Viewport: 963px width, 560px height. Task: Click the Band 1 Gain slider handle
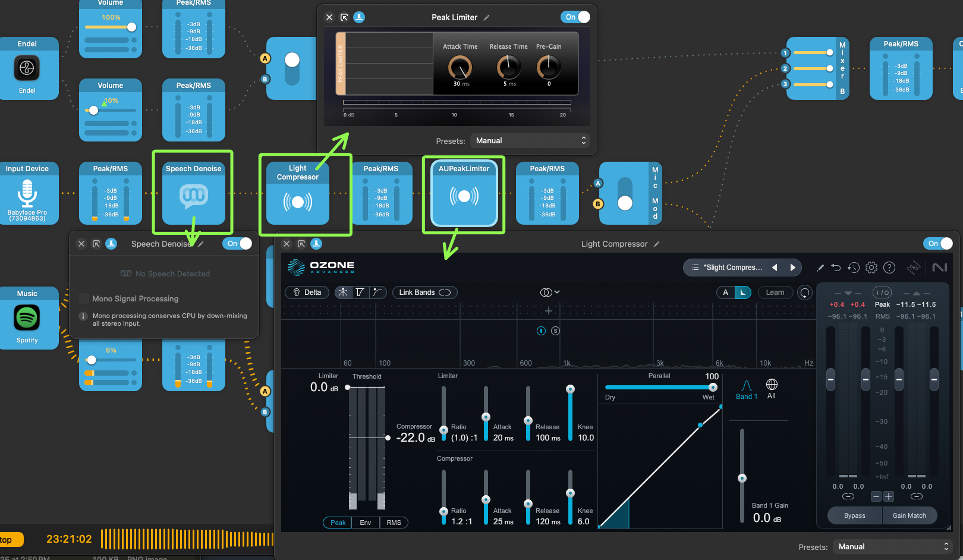click(742, 478)
